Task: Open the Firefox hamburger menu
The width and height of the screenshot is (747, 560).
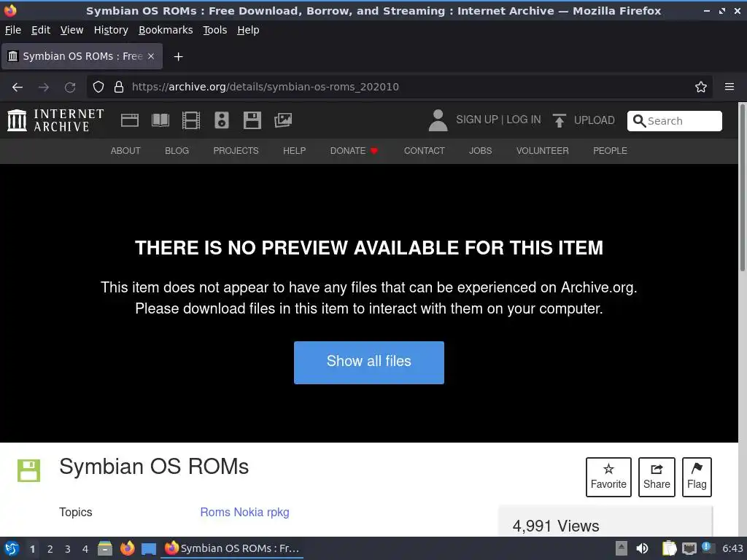Action: tap(729, 87)
